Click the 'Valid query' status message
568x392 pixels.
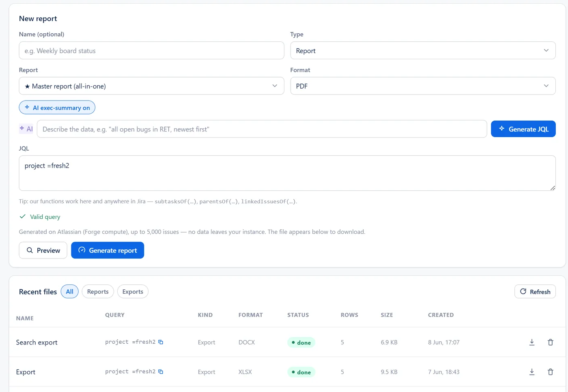40,217
